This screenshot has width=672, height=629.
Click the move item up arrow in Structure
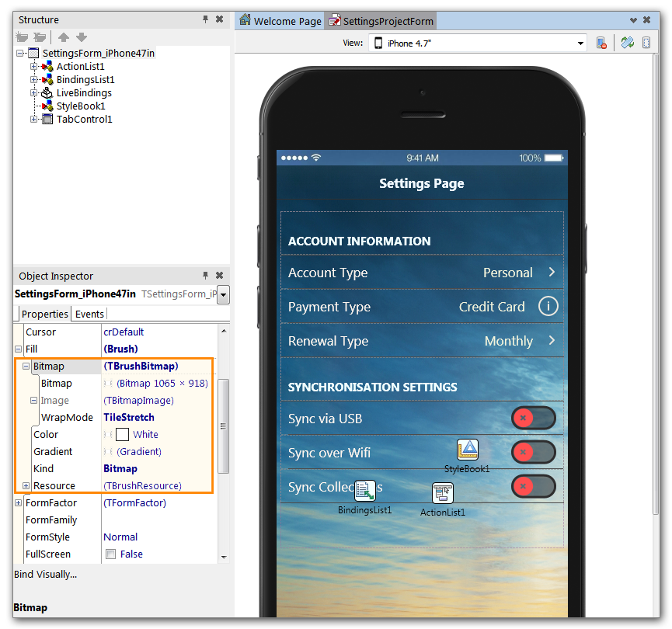pyautogui.click(x=63, y=36)
